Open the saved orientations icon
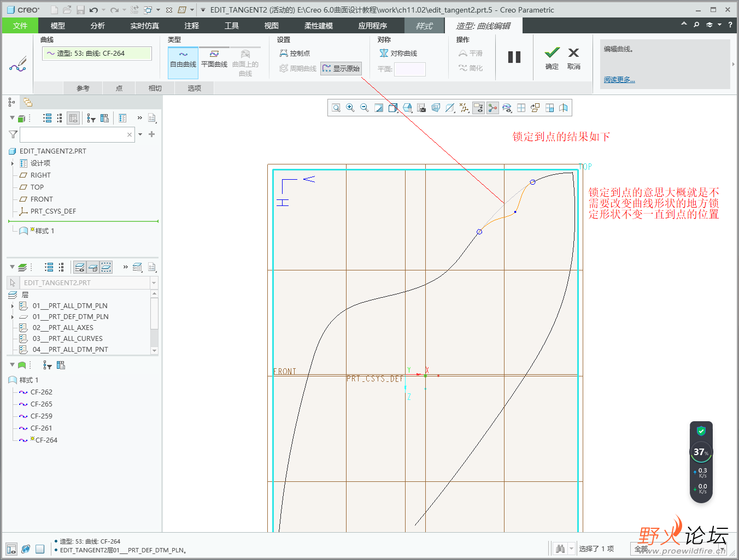Image resolution: width=739 pixels, height=560 pixels. (407, 108)
